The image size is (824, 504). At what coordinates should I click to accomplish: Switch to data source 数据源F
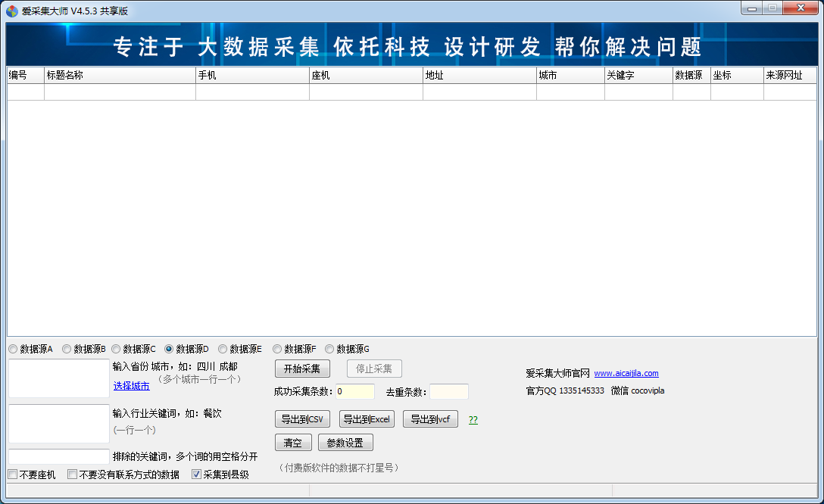coord(276,349)
